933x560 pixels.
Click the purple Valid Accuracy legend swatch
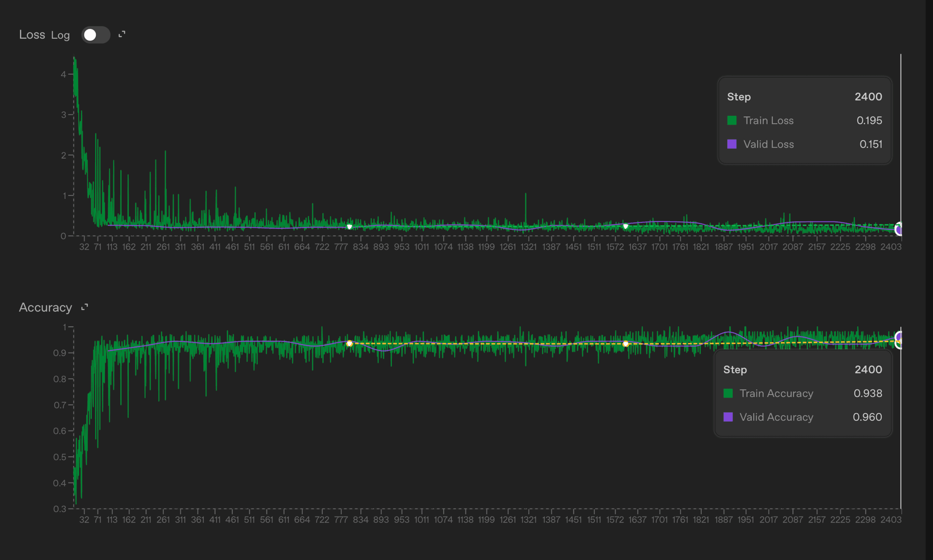(x=728, y=417)
